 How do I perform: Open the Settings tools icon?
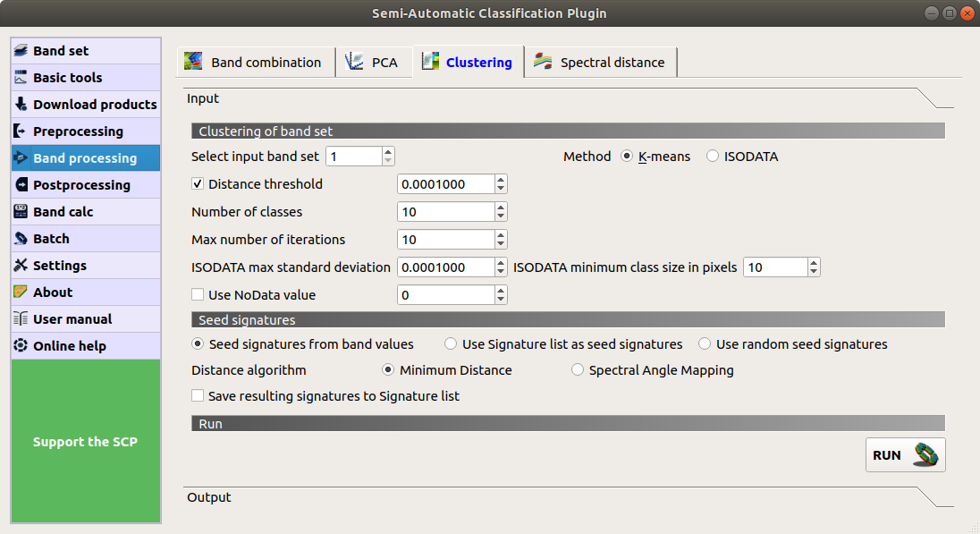pos(21,266)
